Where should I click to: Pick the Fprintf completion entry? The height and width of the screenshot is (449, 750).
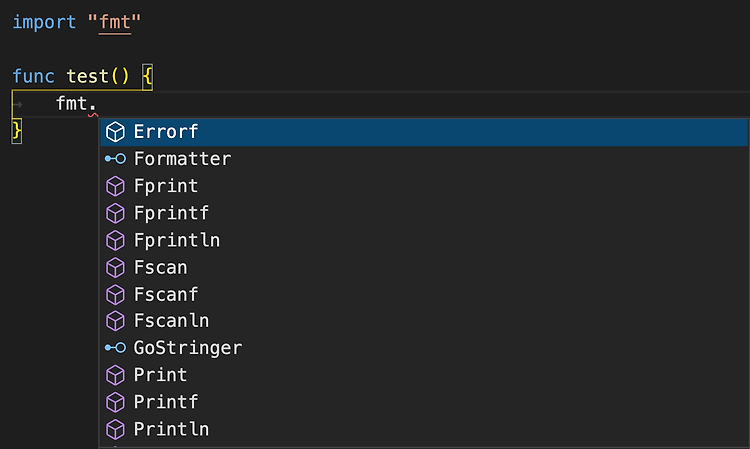[x=424, y=213]
